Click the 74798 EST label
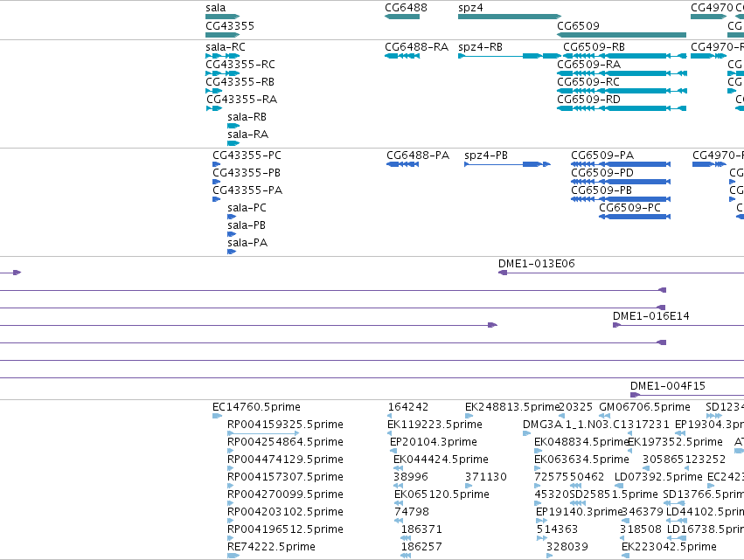 coord(412,512)
